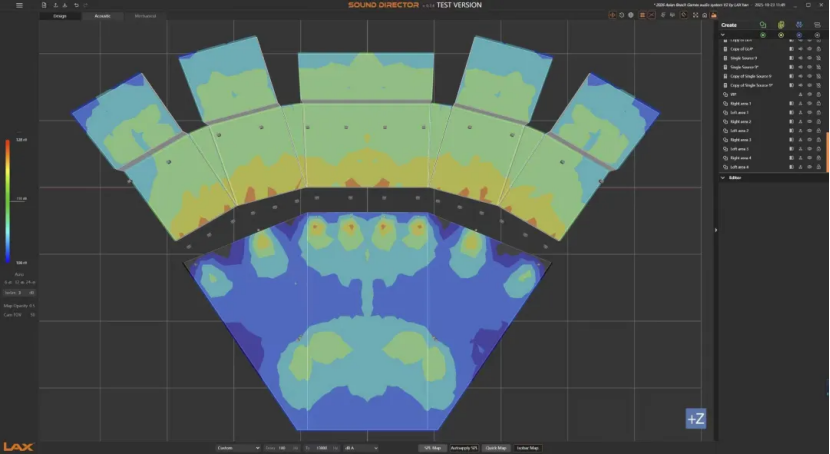Select the Right area 3 item
Screen dimensions: 830x454
pos(772,140)
